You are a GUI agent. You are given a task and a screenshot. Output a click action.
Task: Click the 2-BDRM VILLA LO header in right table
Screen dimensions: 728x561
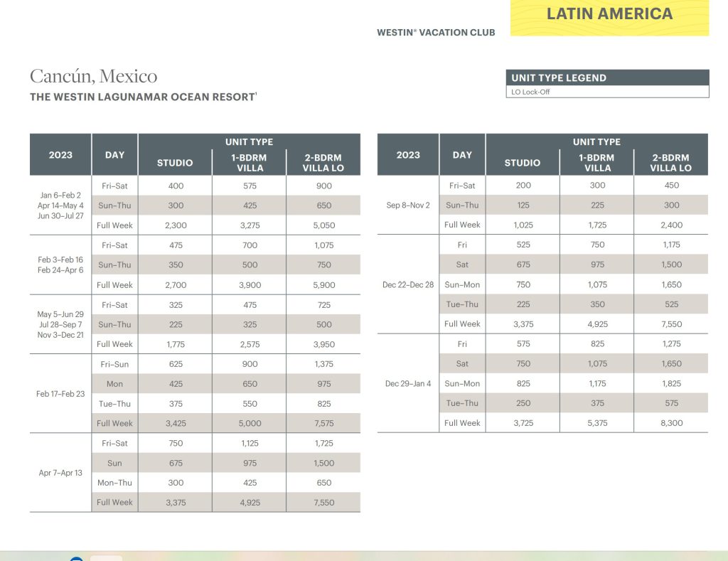670,163
